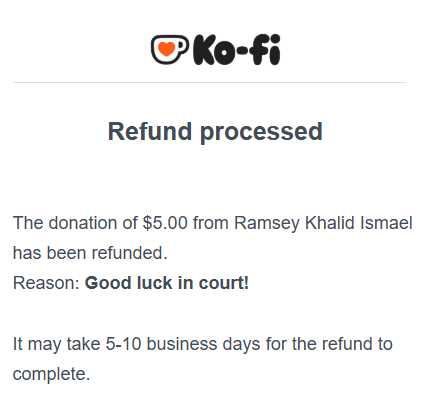The width and height of the screenshot is (427, 402).
Task: Click the hyphen in the Ko-fi logo
Action: click(242, 51)
